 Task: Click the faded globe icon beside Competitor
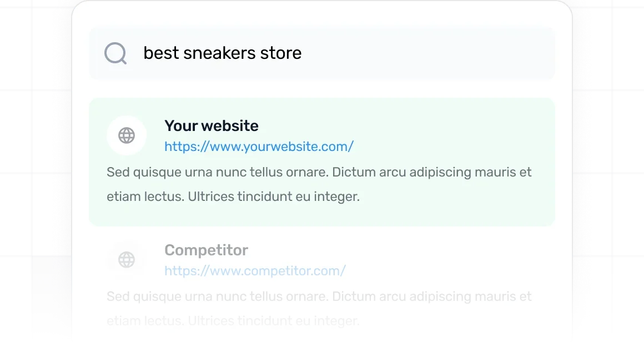[x=127, y=260]
